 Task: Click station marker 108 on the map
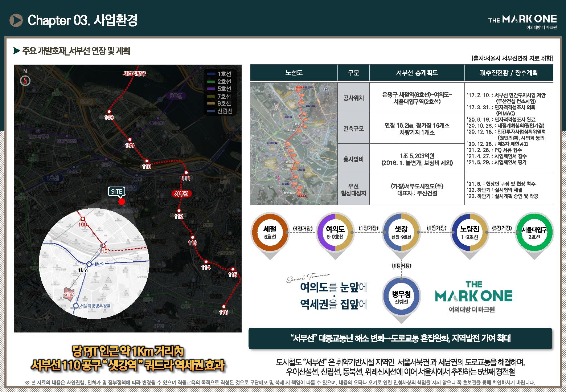coord(109,112)
